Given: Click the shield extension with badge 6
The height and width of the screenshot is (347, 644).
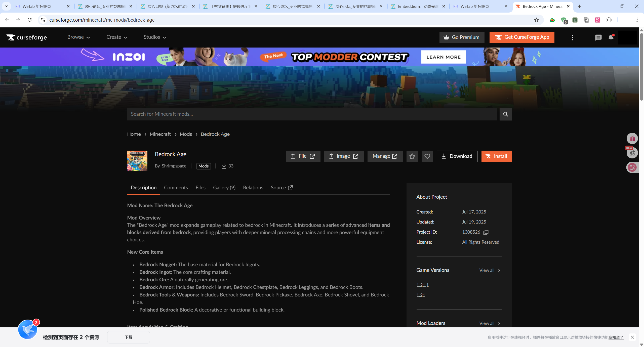Looking at the screenshot, I should pyautogui.click(x=564, y=20).
